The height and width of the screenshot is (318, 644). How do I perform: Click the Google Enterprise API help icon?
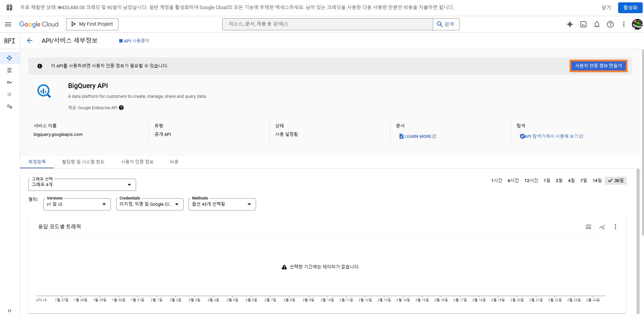tap(121, 108)
